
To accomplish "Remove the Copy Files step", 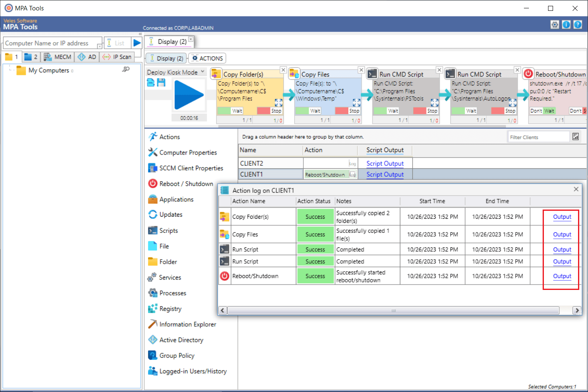I will (361, 70).
